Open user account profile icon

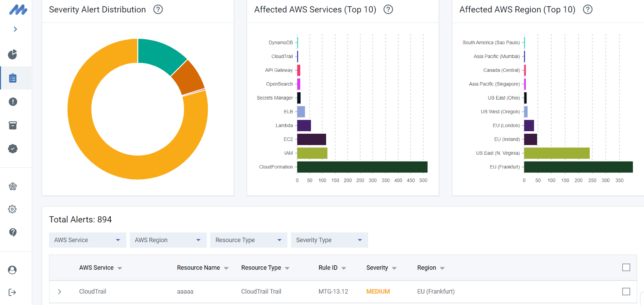point(12,270)
